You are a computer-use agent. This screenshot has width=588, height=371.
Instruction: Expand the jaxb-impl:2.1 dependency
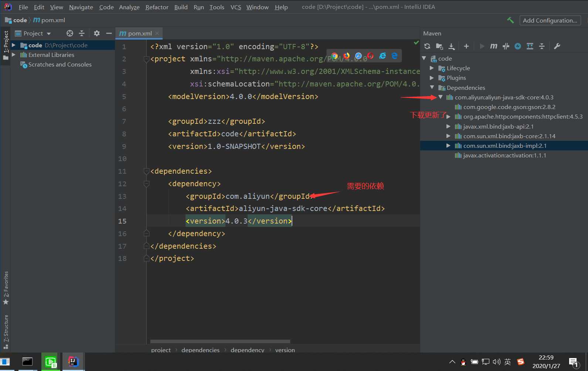pyautogui.click(x=448, y=146)
